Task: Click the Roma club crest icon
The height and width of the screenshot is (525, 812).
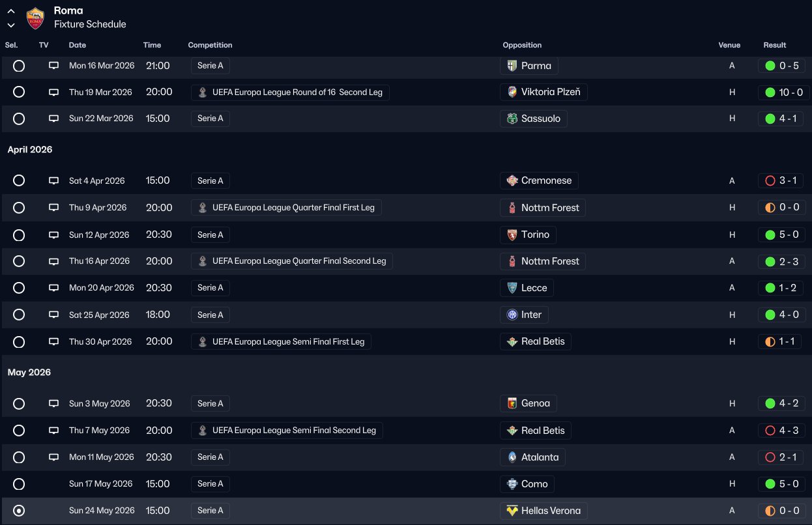Action: point(35,18)
